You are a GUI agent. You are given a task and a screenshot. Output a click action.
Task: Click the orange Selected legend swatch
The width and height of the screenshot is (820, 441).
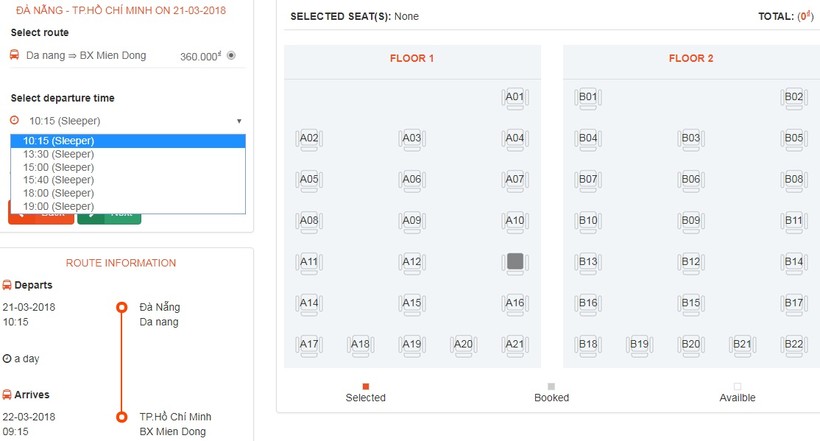pyautogui.click(x=366, y=386)
